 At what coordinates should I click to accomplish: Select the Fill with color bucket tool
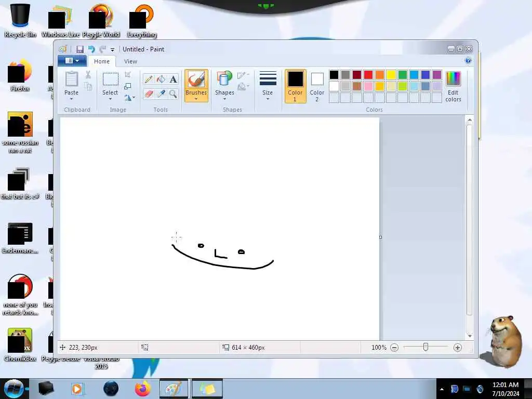(161, 79)
